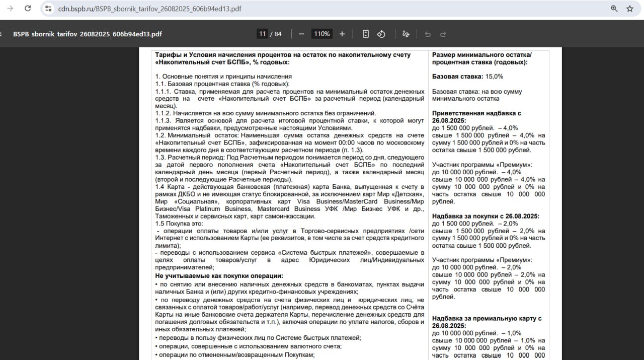
Task: Reload the current PDF page
Action: pos(28,9)
